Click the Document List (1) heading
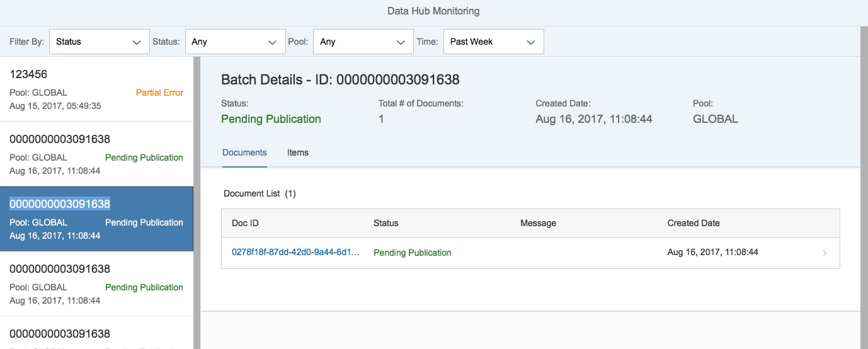Viewport: 868px width, 349px height. click(x=260, y=193)
